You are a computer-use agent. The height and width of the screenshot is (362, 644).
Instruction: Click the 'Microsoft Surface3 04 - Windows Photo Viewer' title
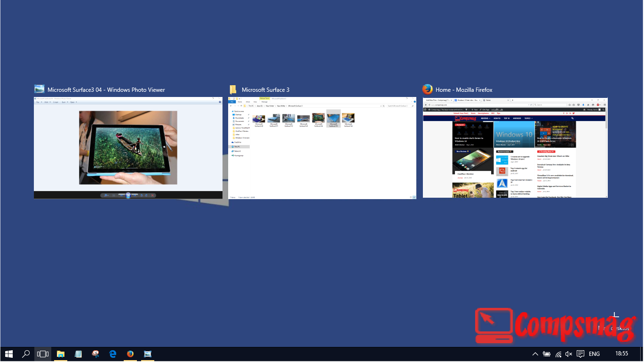(106, 89)
